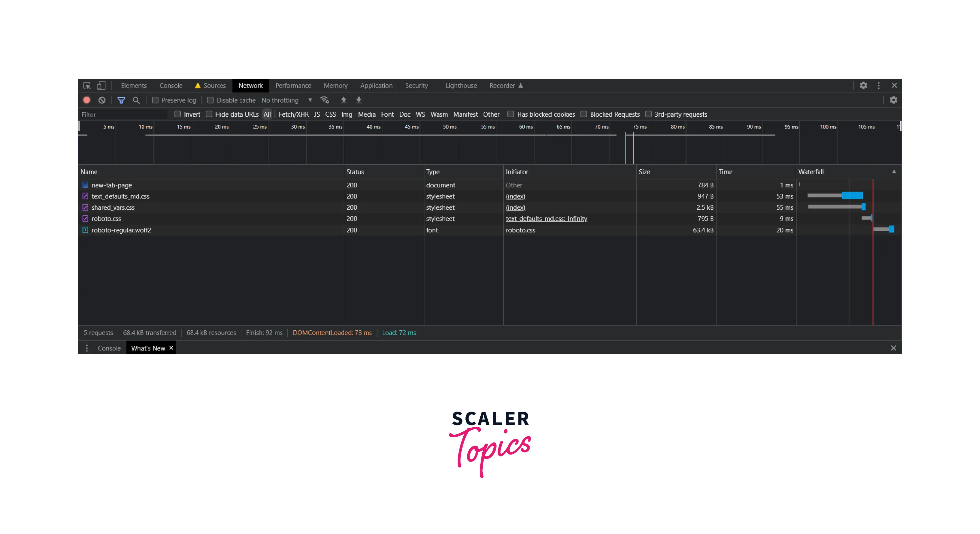Switch to the Elements tab
The height and width of the screenshot is (534, 980).
point(133,86)
